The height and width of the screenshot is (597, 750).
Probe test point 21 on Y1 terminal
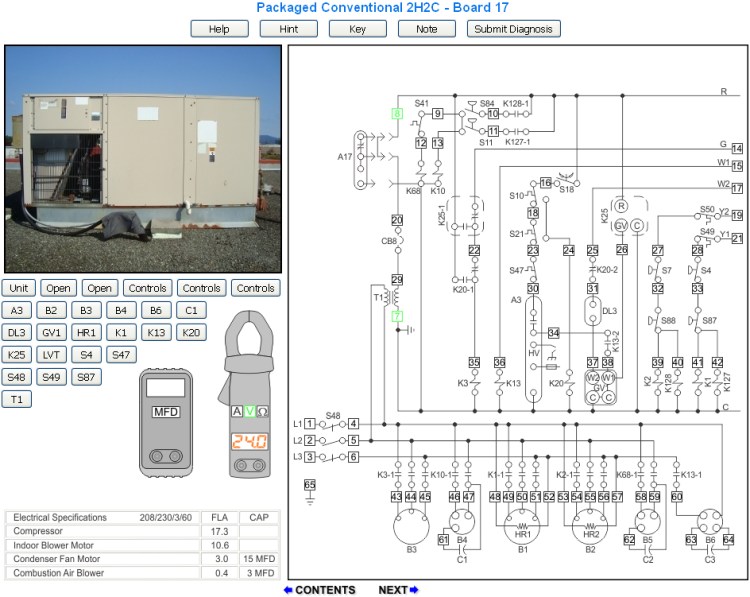[737, 238]
